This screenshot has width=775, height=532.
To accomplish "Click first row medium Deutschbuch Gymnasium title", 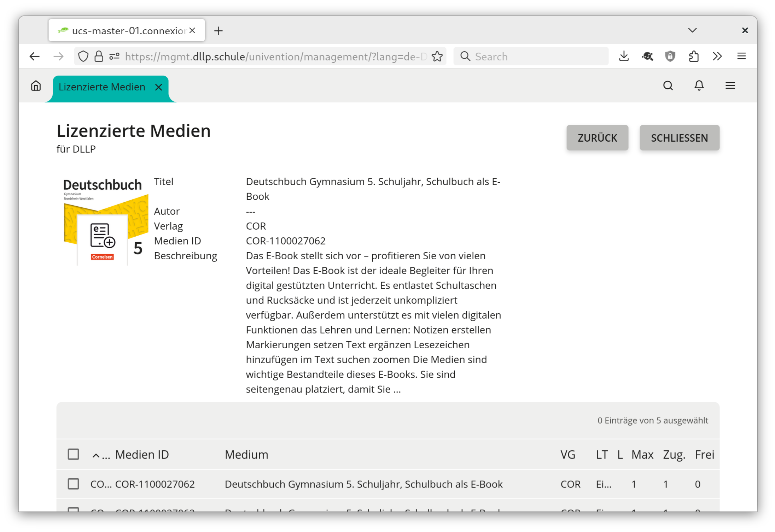I will click(363, 484).
